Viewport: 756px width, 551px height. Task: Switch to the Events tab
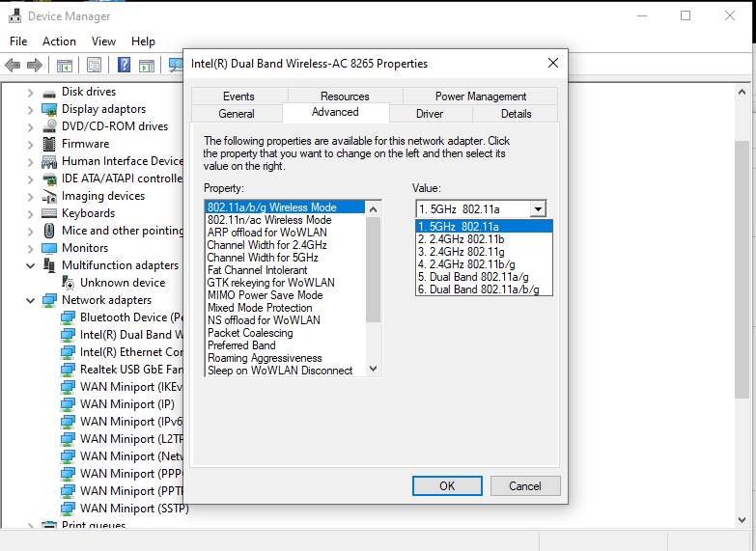238,96
